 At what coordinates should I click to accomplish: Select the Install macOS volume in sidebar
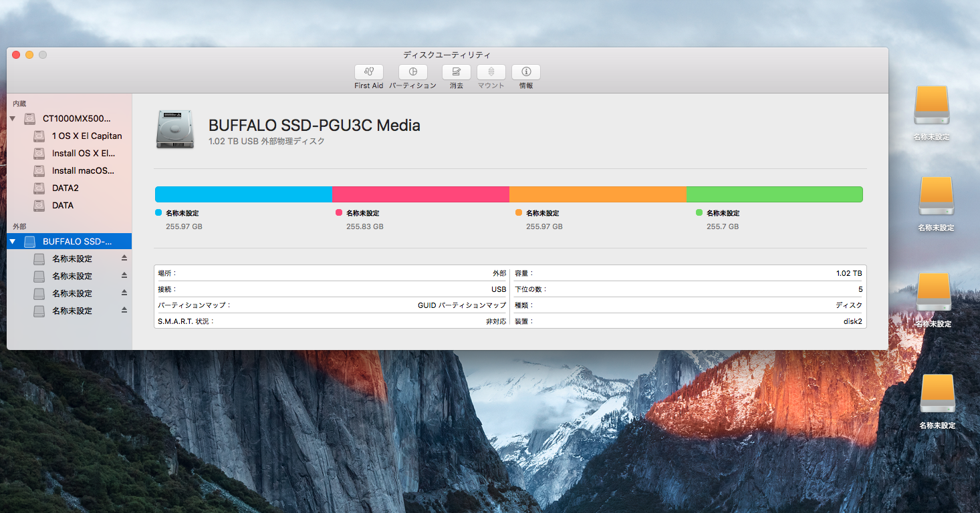click(83, 170)
